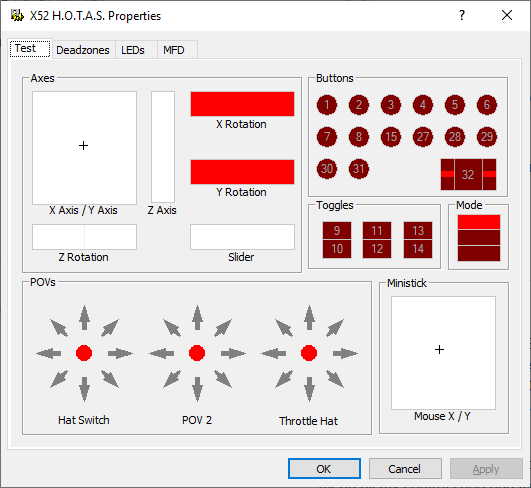
Task: Click the button 32 scroll wheel indicator
Action: (x=468, y=174)
